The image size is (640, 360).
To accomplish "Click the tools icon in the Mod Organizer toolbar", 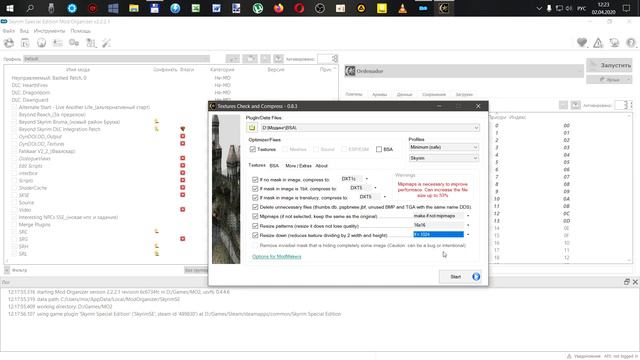I will click(91, 43).
